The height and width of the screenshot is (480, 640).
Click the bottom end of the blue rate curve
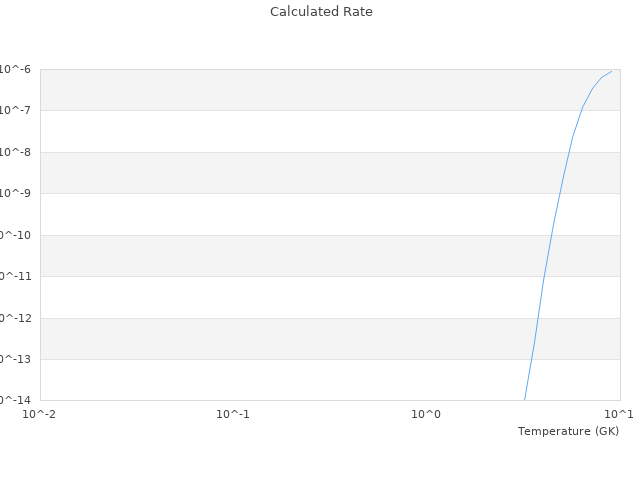tap(525, 399)
